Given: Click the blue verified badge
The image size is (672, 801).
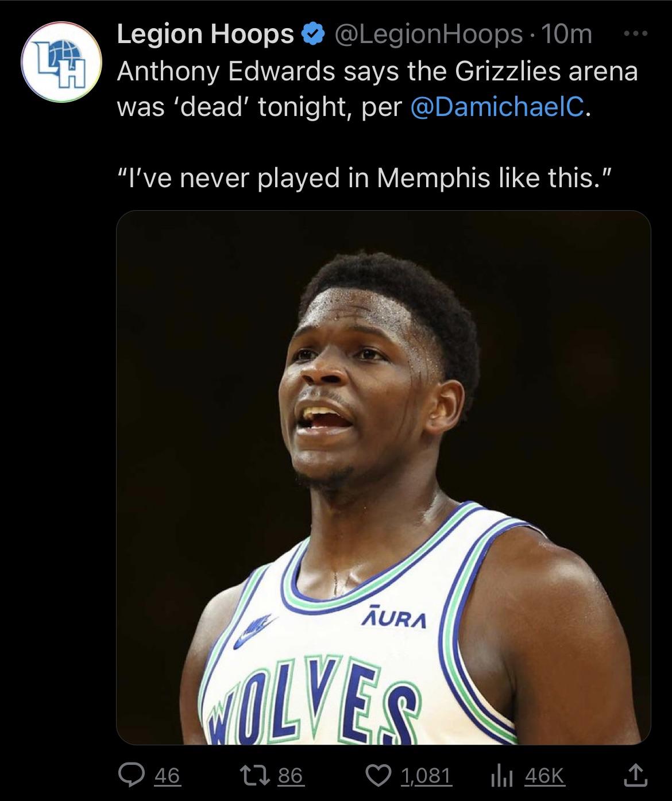Looking at the screenshot, I should (x=312, y=36).
